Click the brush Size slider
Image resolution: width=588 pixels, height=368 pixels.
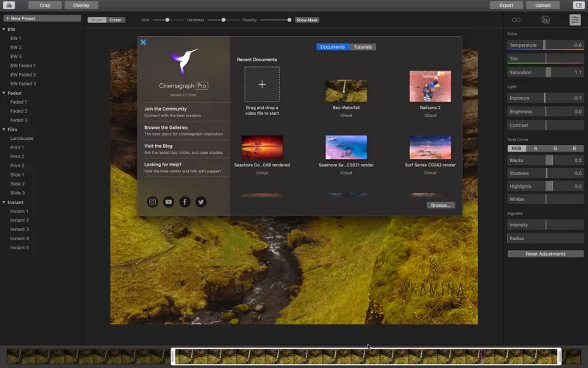168,20
